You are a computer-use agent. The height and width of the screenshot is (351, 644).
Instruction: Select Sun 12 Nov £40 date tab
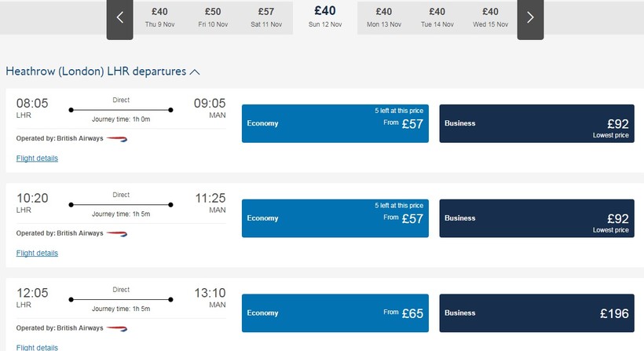coord(325,16)
